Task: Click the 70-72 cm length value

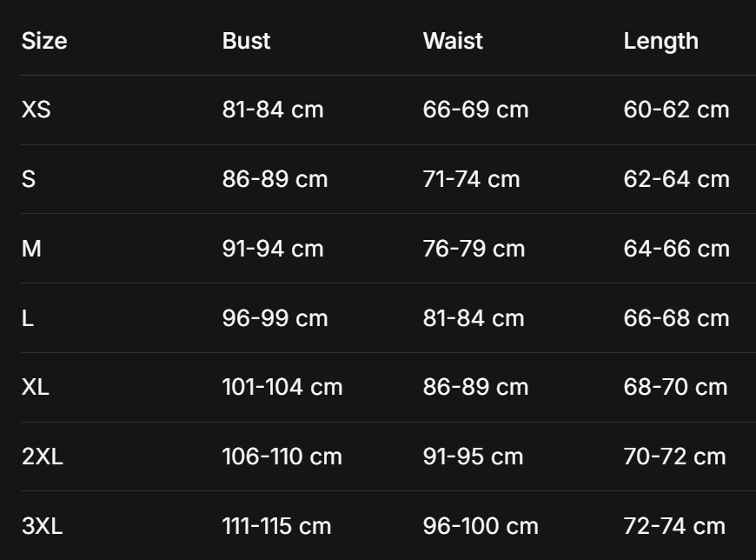Action: point(674,457)
